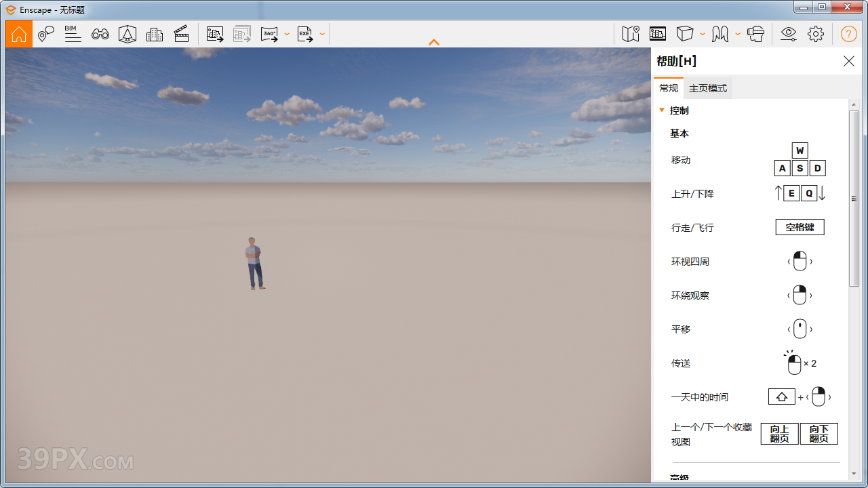
Task: Open the visual settings eye icon
Action: [x=788, y=33]
